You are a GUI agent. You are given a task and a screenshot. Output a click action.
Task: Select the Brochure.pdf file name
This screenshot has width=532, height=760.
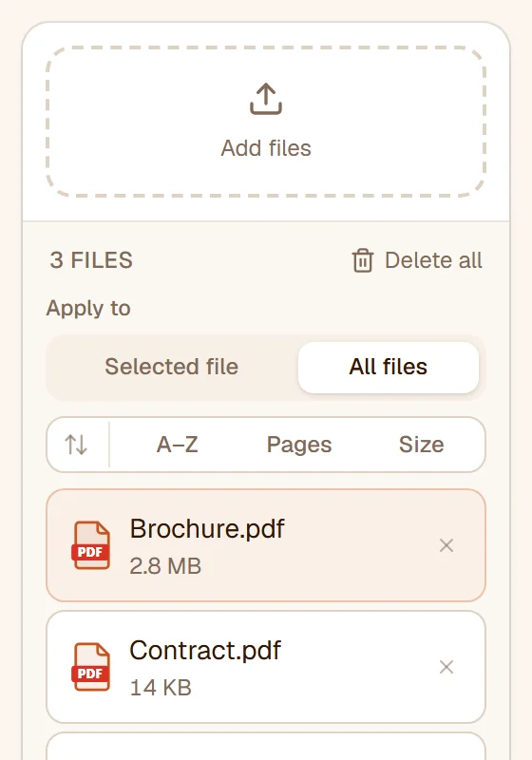coord(207,528)
